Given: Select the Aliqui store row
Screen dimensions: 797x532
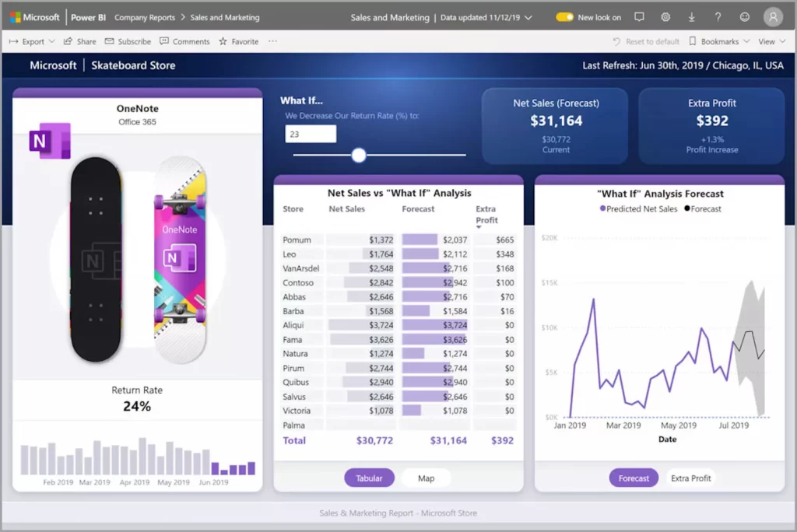Looking at the screenshot, I should (x=398, y=325).
